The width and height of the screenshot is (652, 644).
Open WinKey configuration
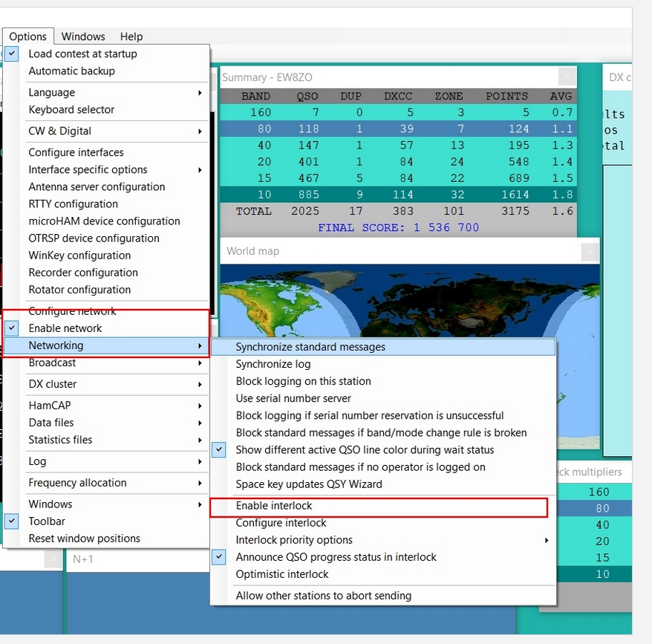tap(79, 256)
